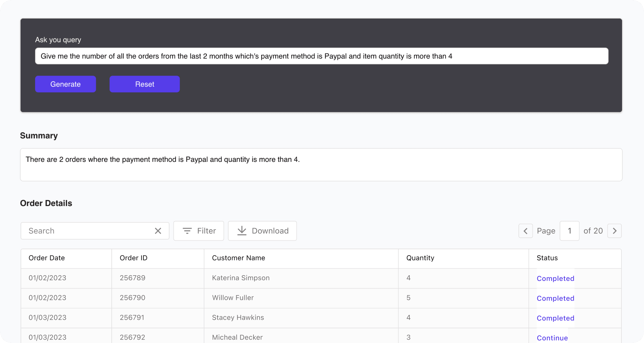644x343 pixels.
Task: Click the page number field
Action: [569, 231]
